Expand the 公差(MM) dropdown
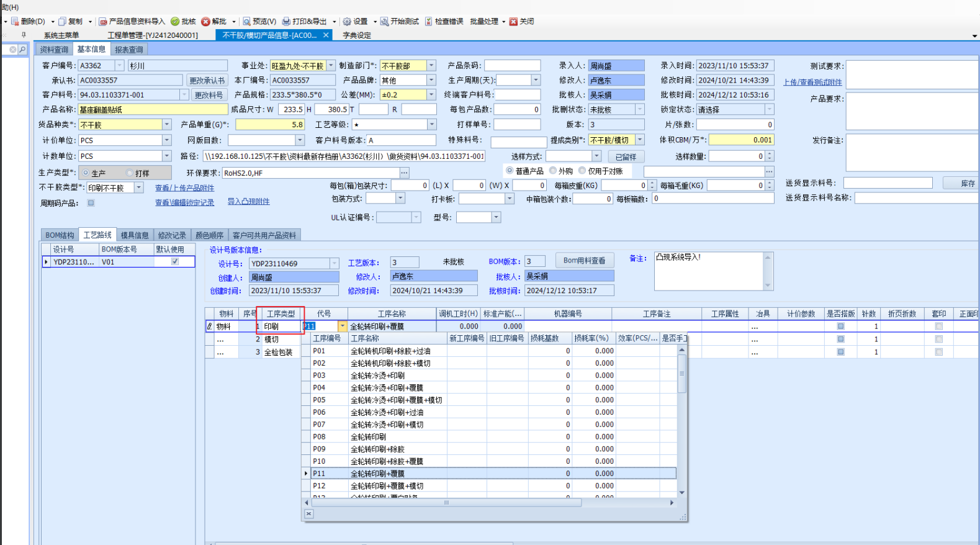 point(431,94)
